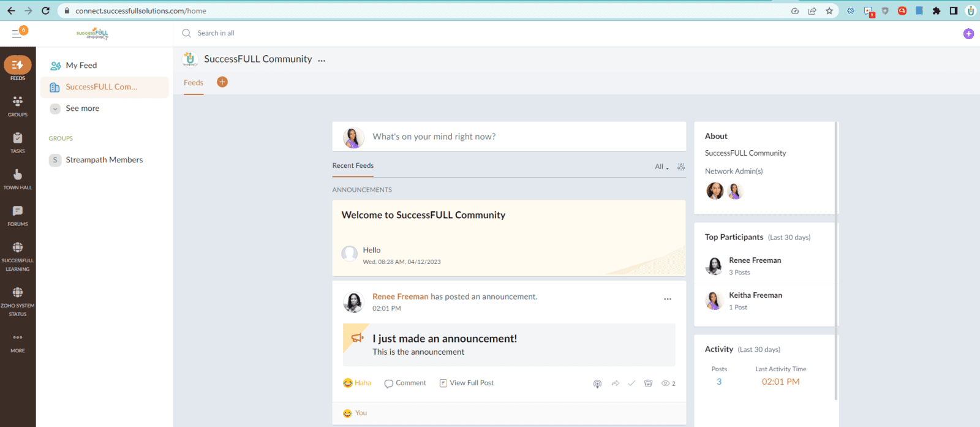Viewport: 980px width, 427px height.
Task: Go back to the previous page
Action: 11,10
